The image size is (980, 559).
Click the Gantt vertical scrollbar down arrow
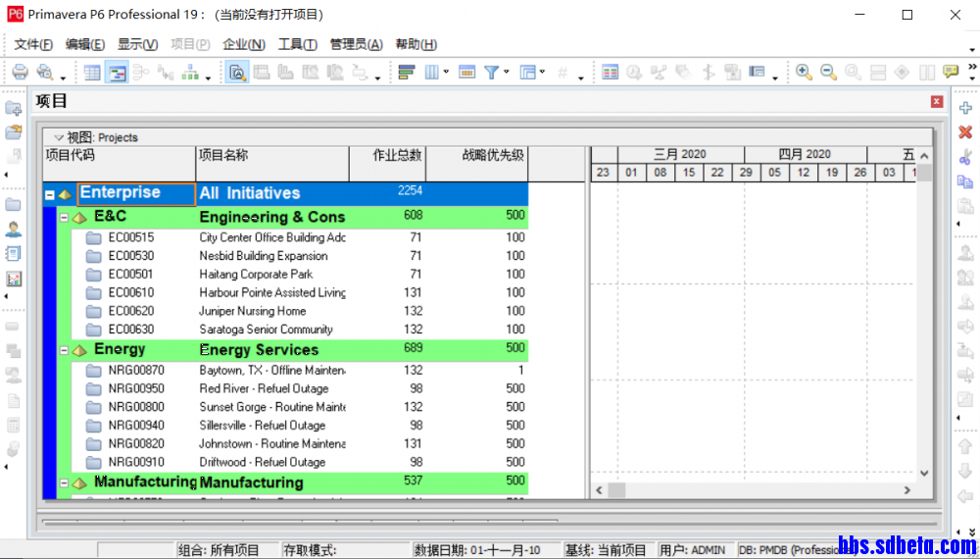pos(924,474)
